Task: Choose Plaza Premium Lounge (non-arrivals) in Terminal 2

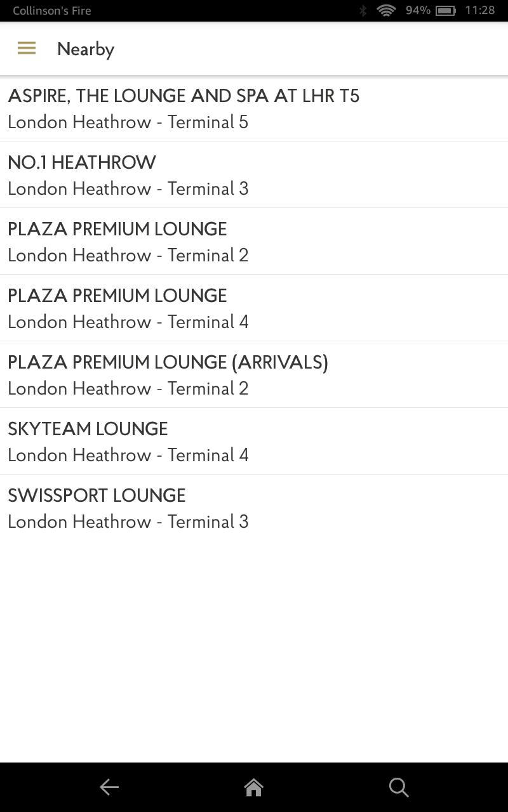Action: (117, 230)
